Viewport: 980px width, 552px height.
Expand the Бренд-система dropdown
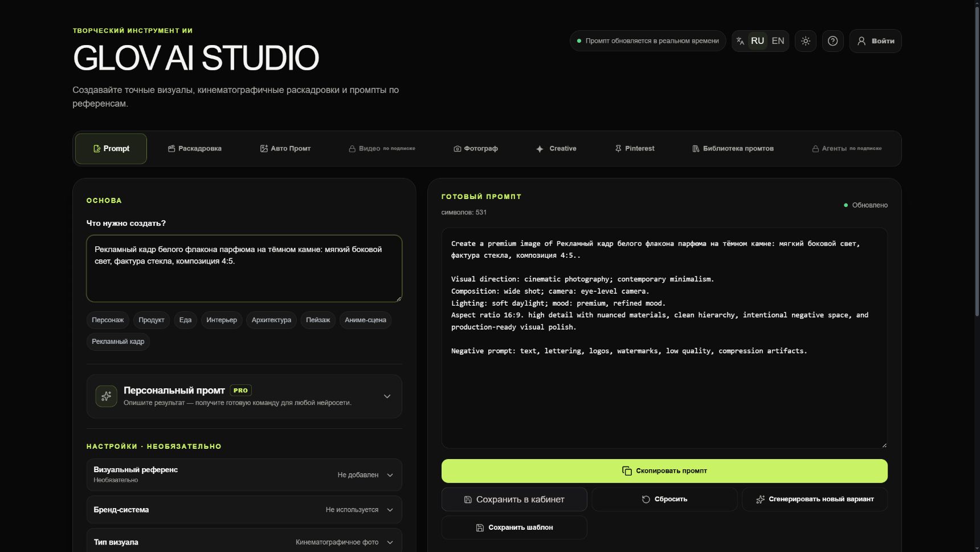pos(244,510)
